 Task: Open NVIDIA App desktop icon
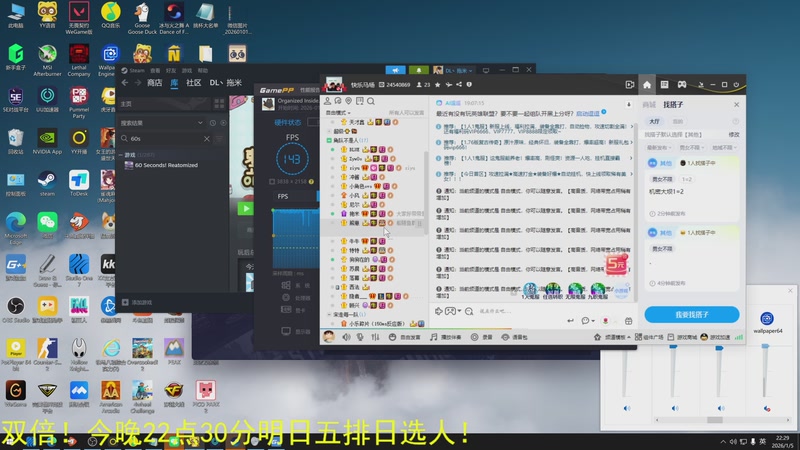click(x=47, y=142)
